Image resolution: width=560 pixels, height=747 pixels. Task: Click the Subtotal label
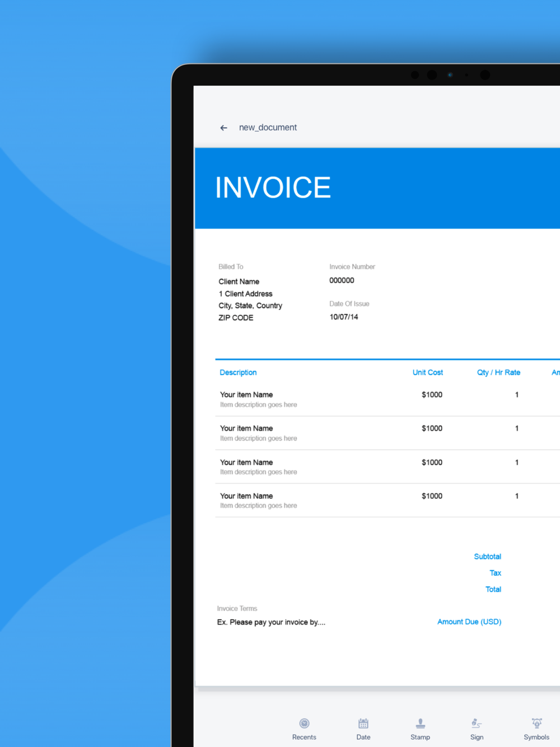[x=487, y=557]
